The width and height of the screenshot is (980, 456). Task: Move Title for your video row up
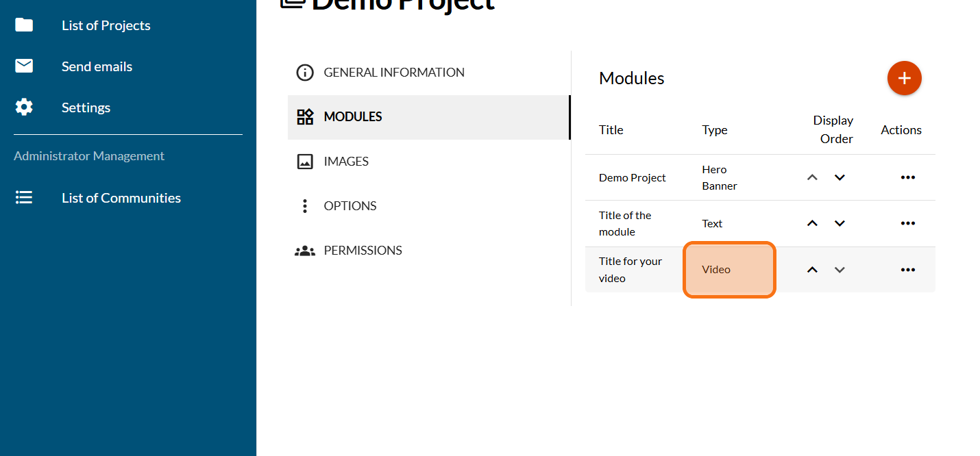tap(812, 270)
